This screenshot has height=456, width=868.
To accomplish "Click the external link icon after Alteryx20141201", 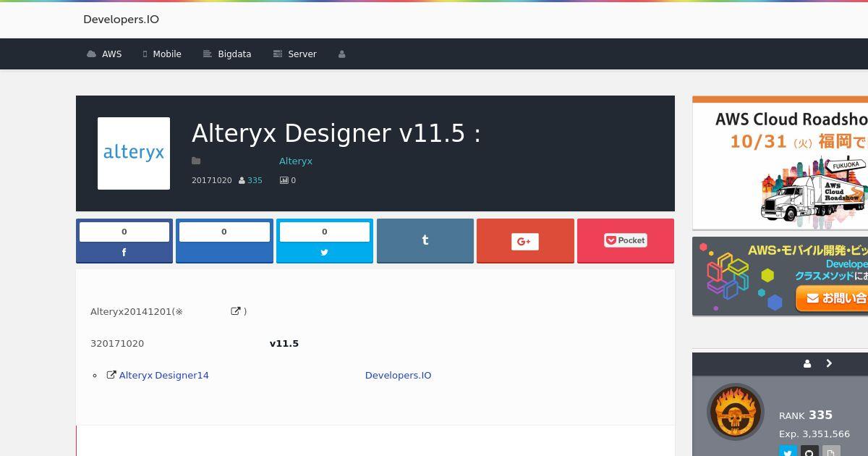I will tap(236, 311).
